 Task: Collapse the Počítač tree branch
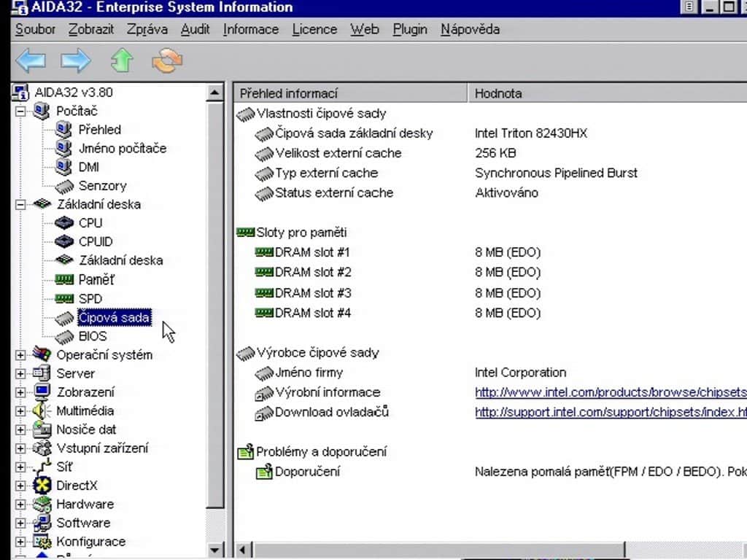coord(20,112)
